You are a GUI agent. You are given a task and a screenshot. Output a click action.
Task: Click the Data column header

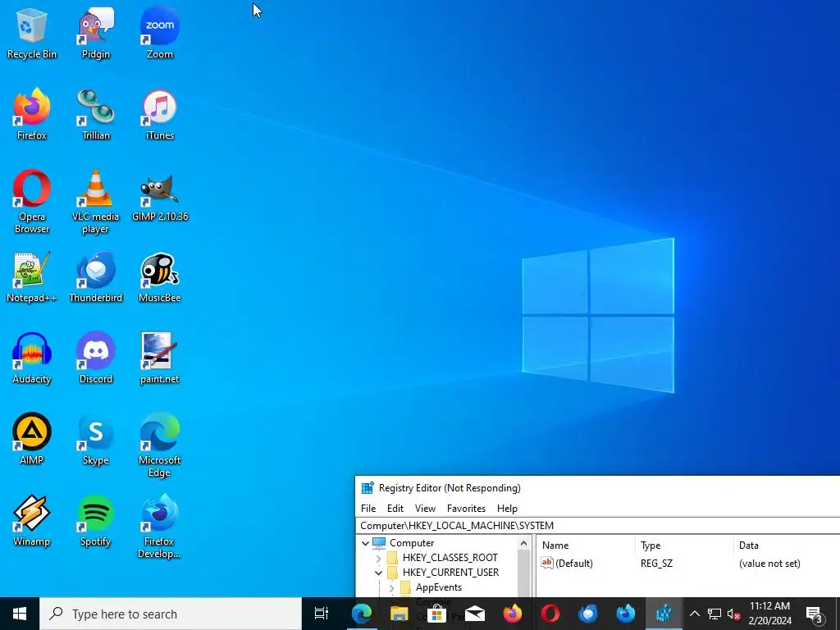787,546
